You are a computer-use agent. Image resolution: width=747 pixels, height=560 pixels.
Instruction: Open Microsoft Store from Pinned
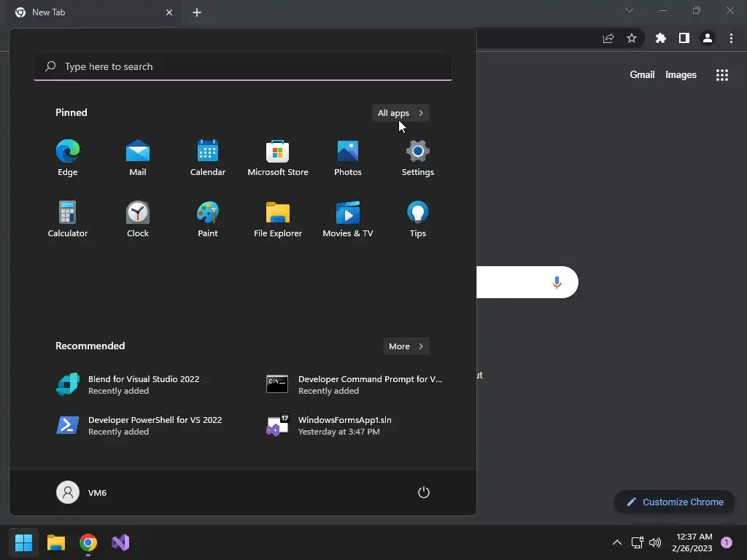tap(278, 158)
